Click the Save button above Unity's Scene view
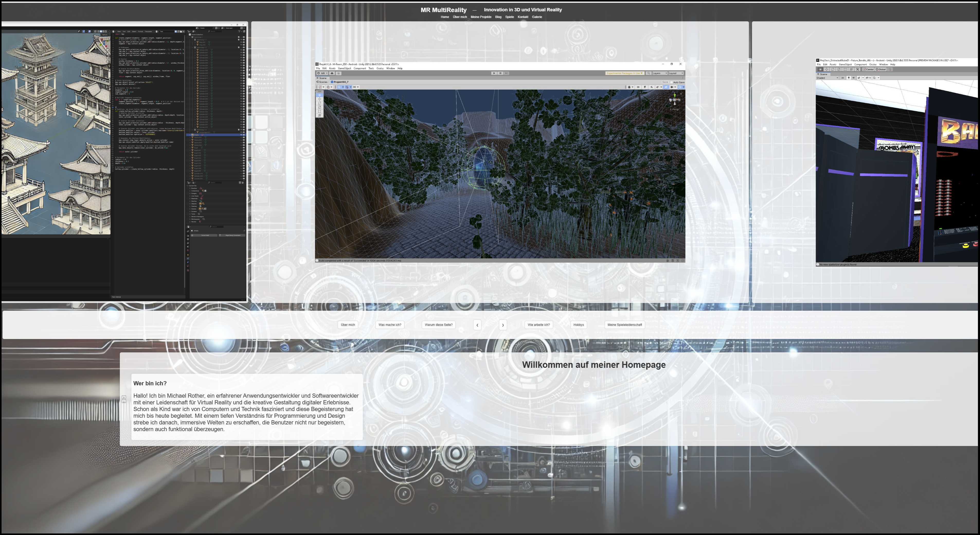Image resolution: width=980 pixels, height=535 pixels. click(665, 82)
